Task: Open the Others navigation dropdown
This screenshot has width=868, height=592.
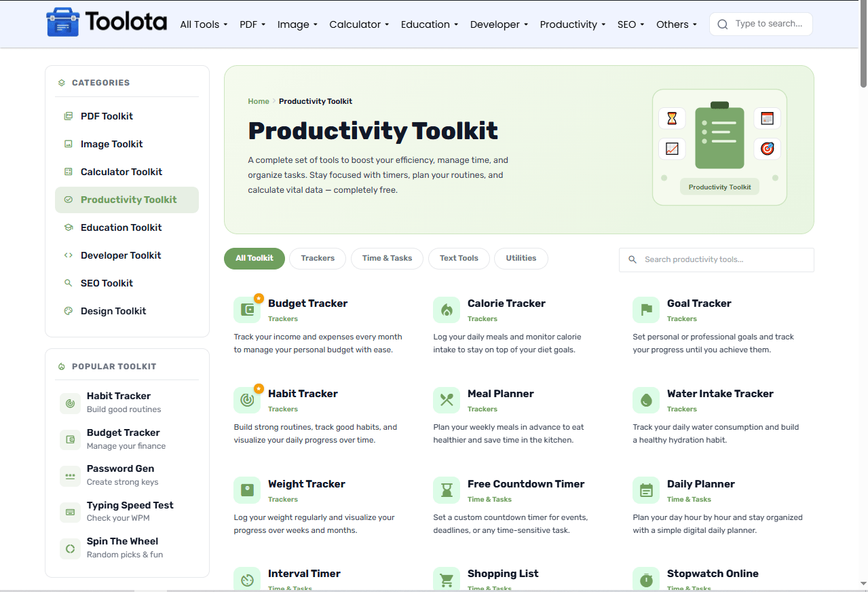Action: click(x=677, y=24)
